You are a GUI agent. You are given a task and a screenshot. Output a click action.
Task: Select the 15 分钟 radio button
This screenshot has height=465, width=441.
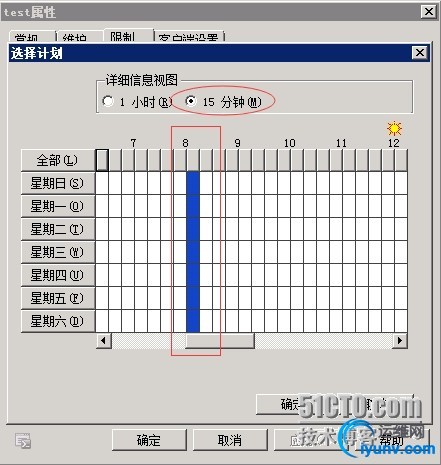pyautogui.click(x=191, y=101)
